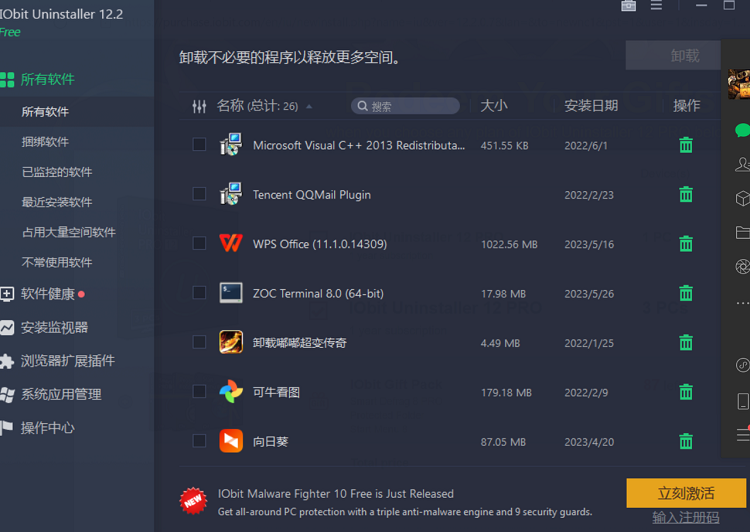Click the green chat bubble icon in right sidebar
This screenshot has height=532, width=750.
tap(742, 130)
